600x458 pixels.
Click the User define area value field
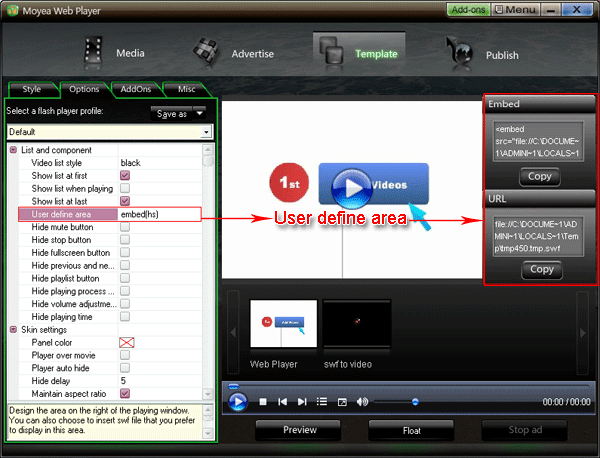coord(160,214)
